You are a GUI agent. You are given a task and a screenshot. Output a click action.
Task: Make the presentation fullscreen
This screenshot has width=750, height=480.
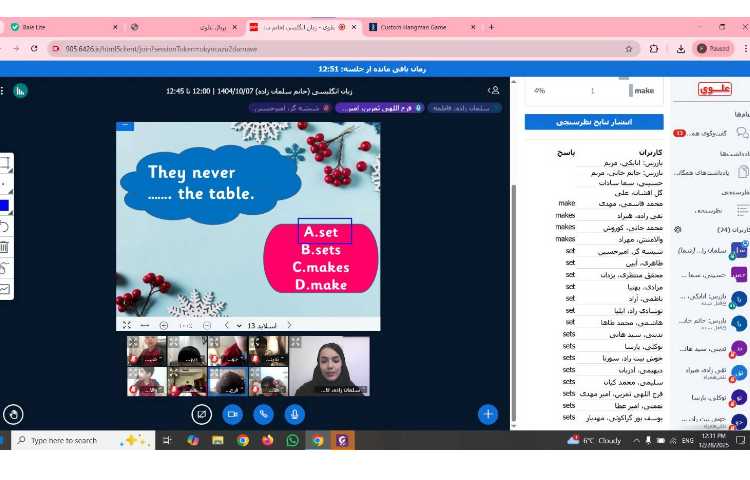coord(127,325)
